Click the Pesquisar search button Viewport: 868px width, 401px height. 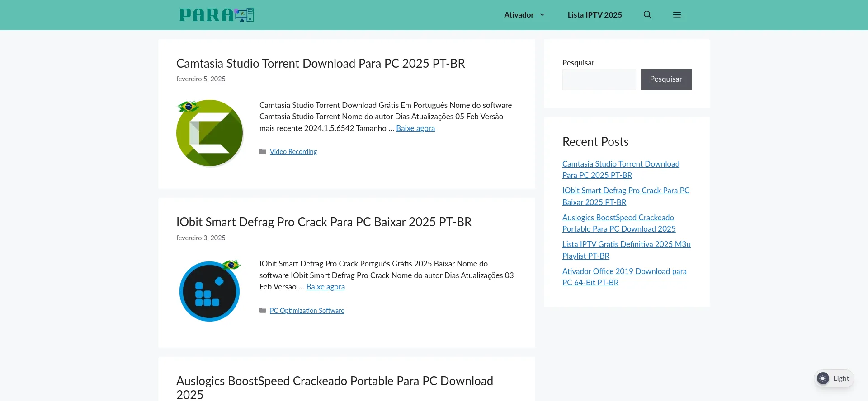click(x=666, y=79)
